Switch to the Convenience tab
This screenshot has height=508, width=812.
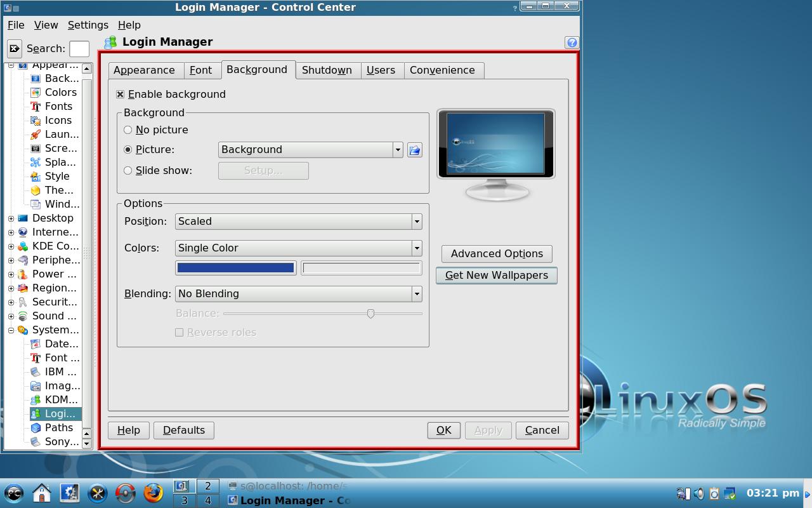tap(444, 70)
